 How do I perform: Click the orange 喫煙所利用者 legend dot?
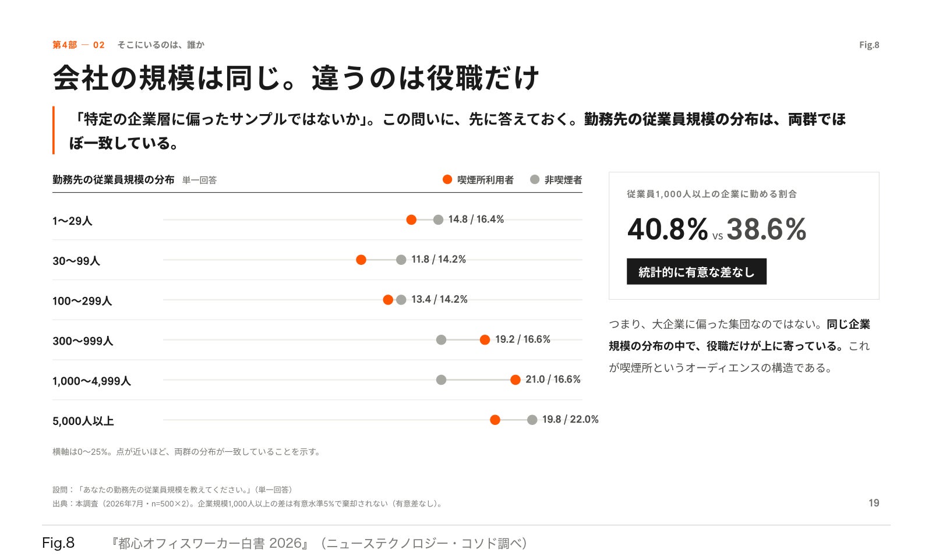[447, 179]
